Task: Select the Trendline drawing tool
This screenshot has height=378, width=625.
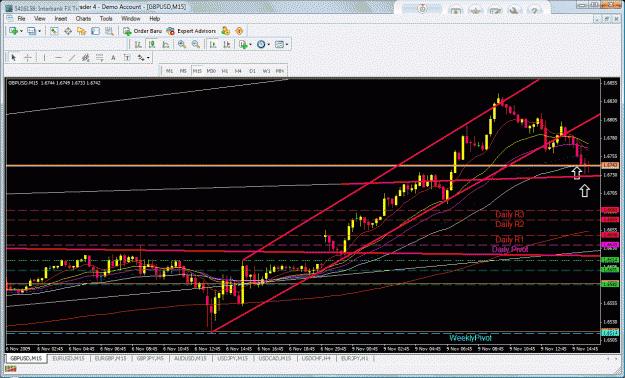Action: coord(72,58)
